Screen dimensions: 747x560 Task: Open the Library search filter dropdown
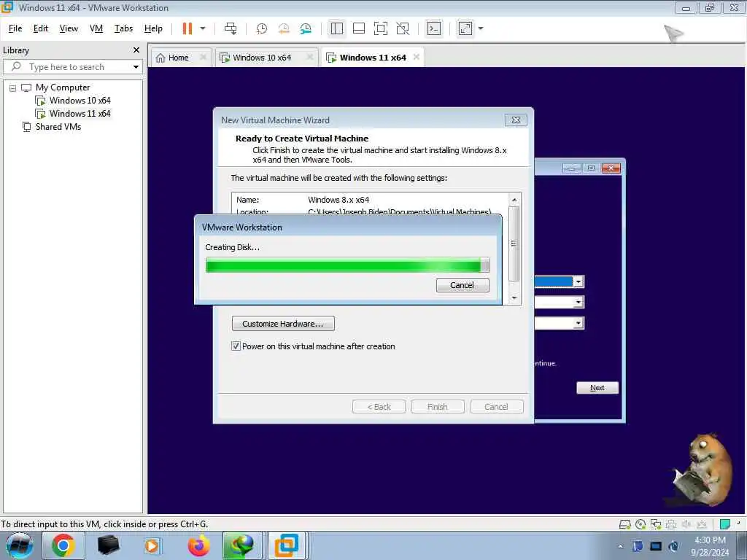pyautogui.click(x=136, y=67)
